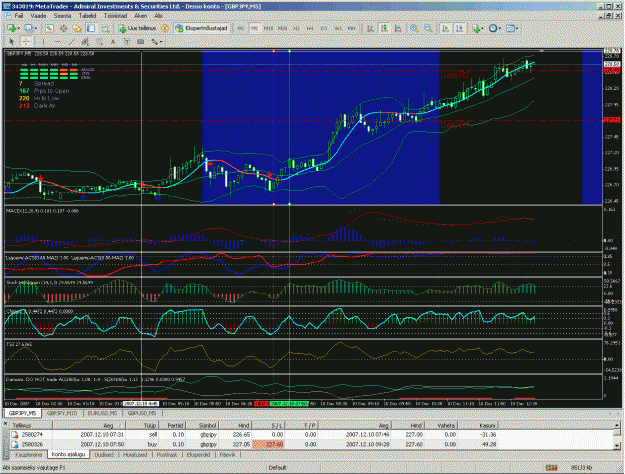Toggle the Navigator folder icon
This screenshot has width=625, height=474.
[77, 28]
